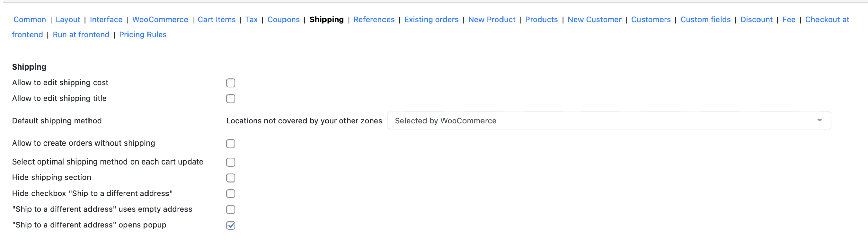Open the Existing orders section
The height and width of the screenshot is (249, 868).
(431, 19)
